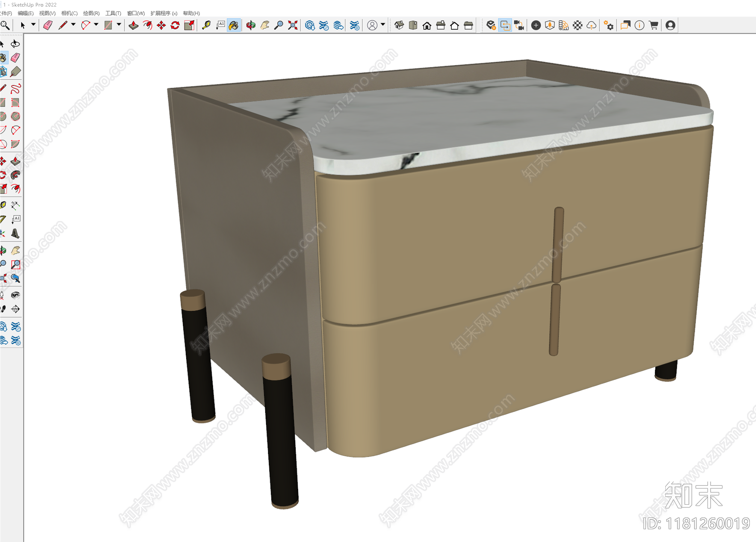
Task: Switch to Iso view
Action: pyautogui.click(x=399, y=25)
